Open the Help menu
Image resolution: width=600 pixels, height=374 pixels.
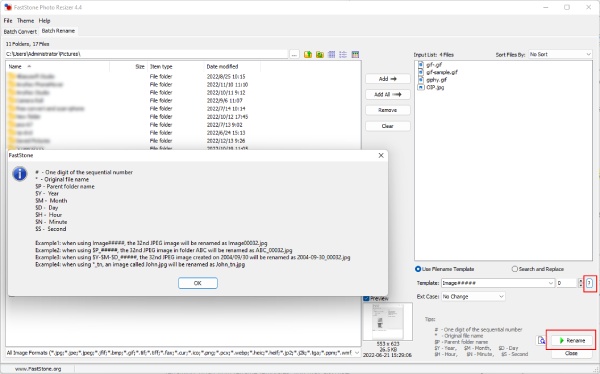click(44, 21)
